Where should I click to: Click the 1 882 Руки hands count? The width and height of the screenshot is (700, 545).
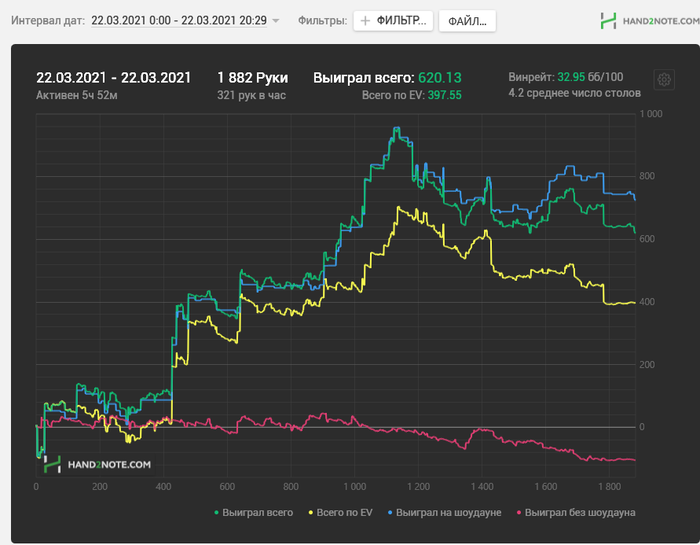point(253,78)
